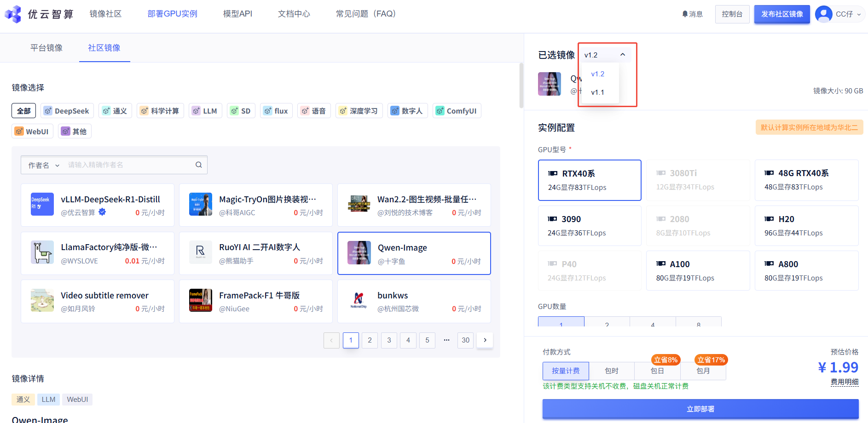Filter images by 数字人 tag
Screen dimensions: 868x423
click(x=408, y=111)
